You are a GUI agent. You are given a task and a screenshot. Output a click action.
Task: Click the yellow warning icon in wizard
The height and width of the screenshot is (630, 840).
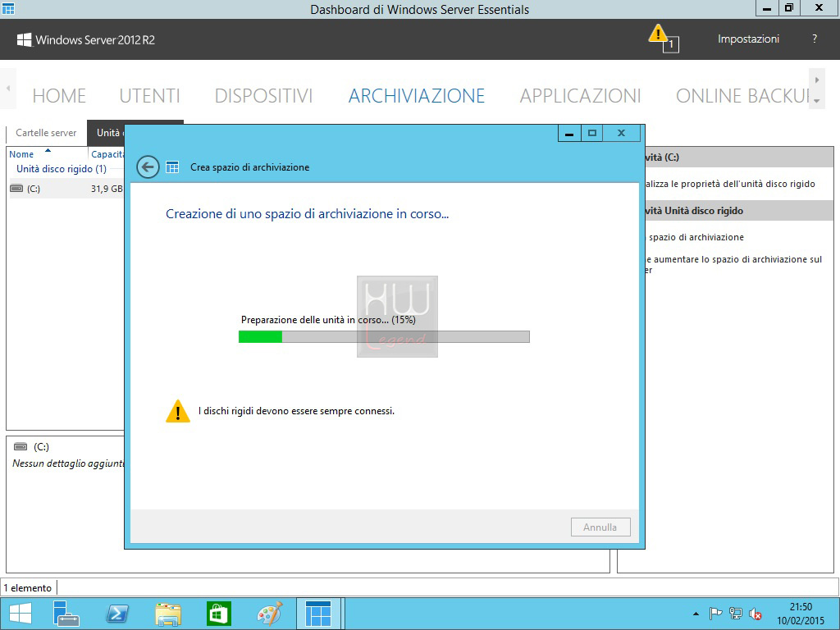pos(178,412)
